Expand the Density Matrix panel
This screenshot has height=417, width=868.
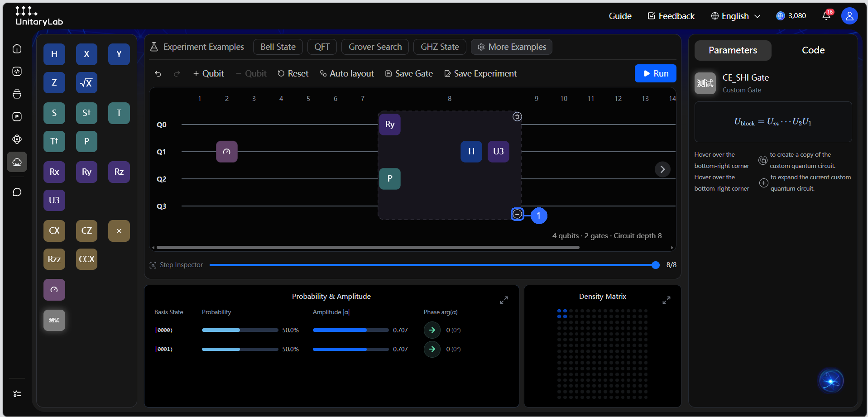point(667,300)
